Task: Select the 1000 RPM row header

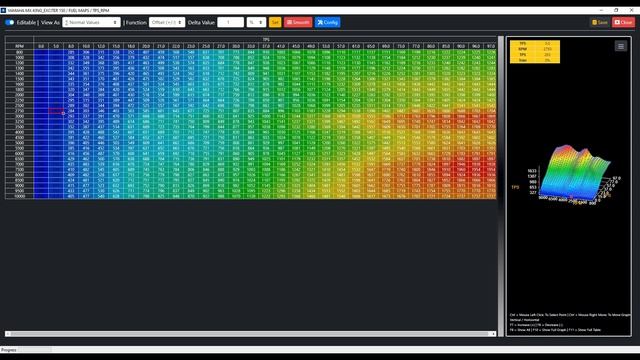Action: [19, 58]
